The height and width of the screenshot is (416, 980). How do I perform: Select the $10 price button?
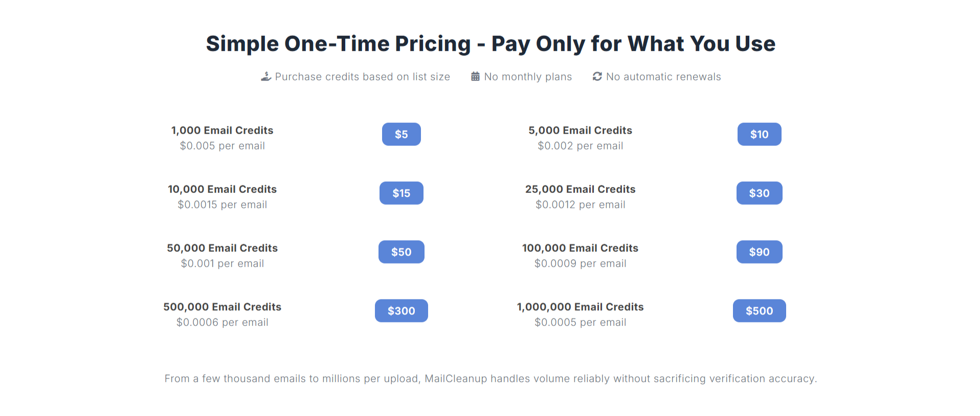pos(759,135)
